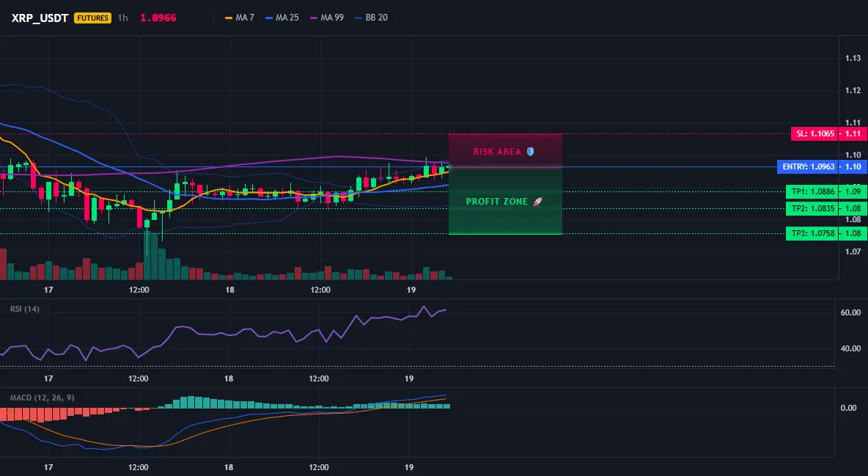Click the MACD (12, 26, 9) label

click(42, 398)
